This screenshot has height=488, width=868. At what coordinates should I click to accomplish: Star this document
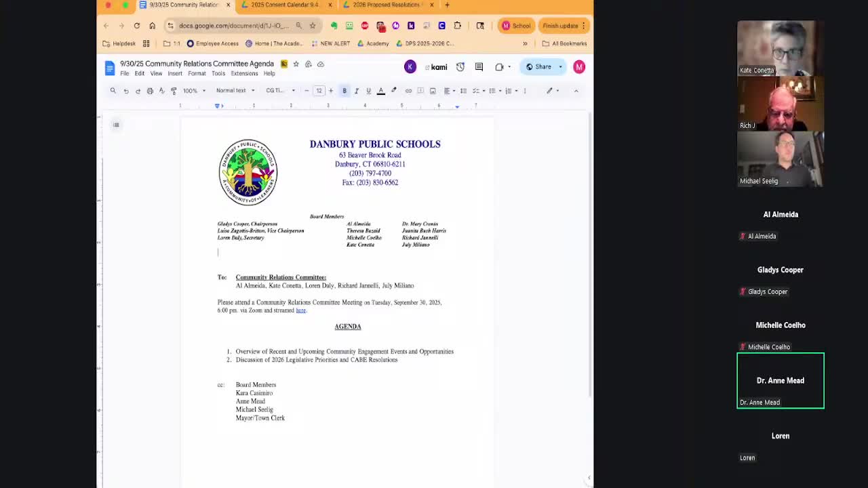(x=296, y=64)
